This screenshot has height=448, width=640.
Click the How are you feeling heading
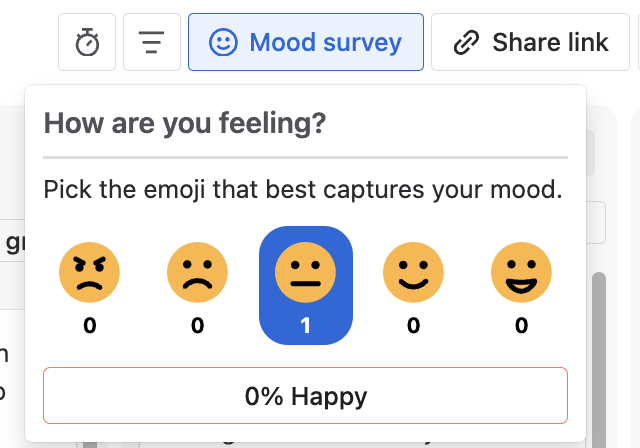coord(185,124)
